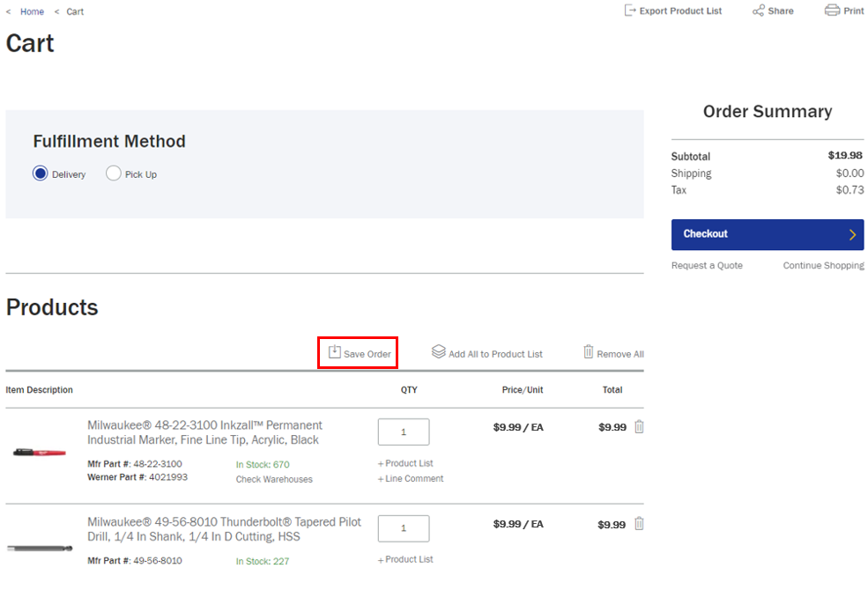Click the Order Summary heading
868x590 pixels.
click(768, 112)
